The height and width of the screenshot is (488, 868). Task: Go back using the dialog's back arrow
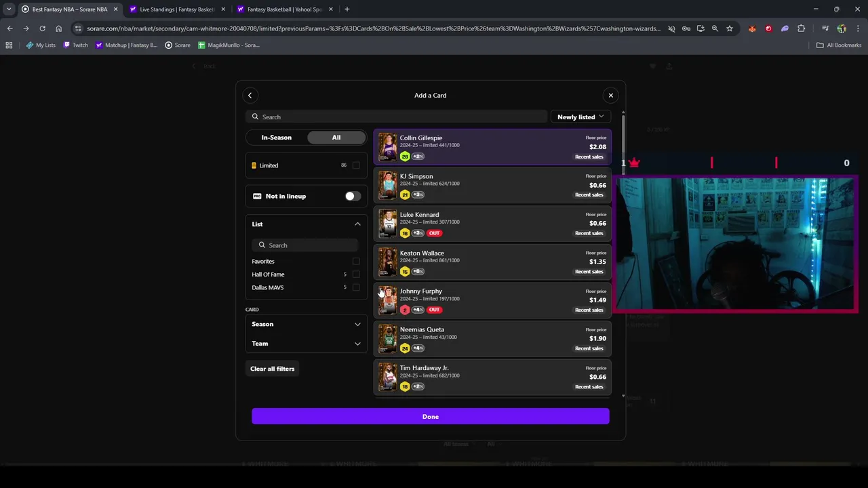point(250,96)
